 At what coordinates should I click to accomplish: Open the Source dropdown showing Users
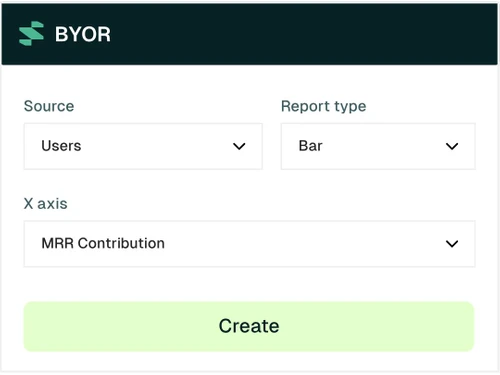pyautogui.click(x=143, y=146)
